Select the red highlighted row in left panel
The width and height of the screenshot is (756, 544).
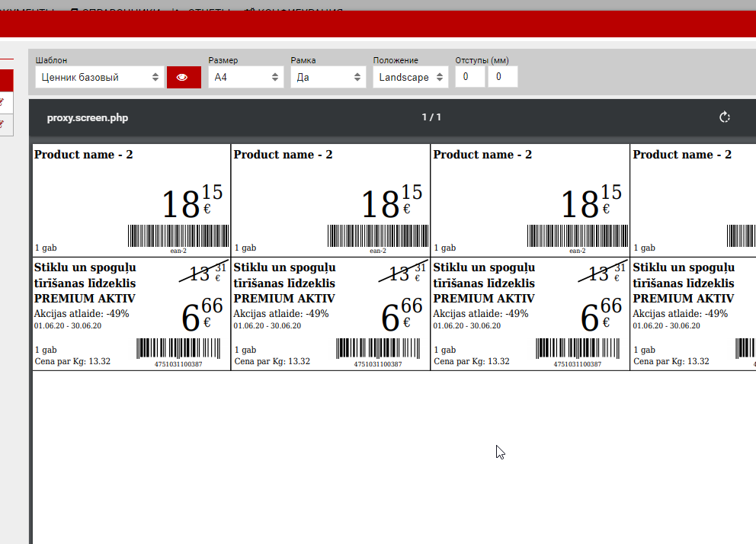[6, 80]
